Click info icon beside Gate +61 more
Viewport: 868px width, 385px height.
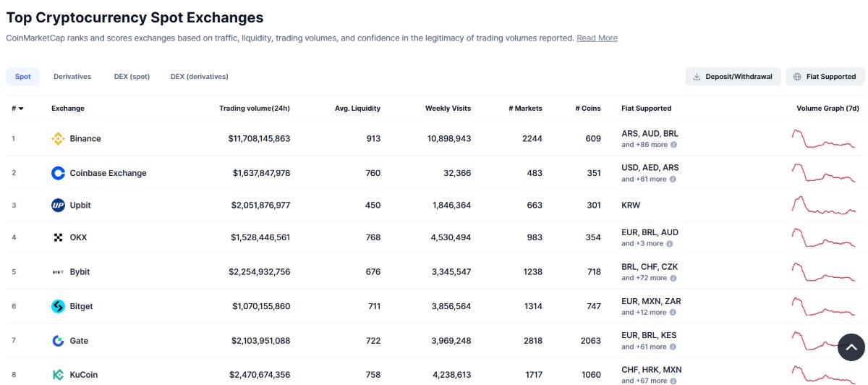click(x=673, y=347)
